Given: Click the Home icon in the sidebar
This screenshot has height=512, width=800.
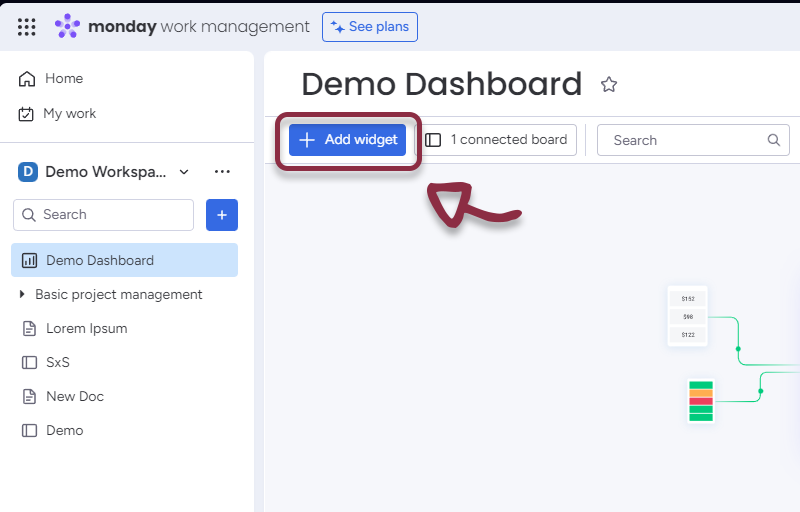Looking at the screenshot, I should coord(27,79).
